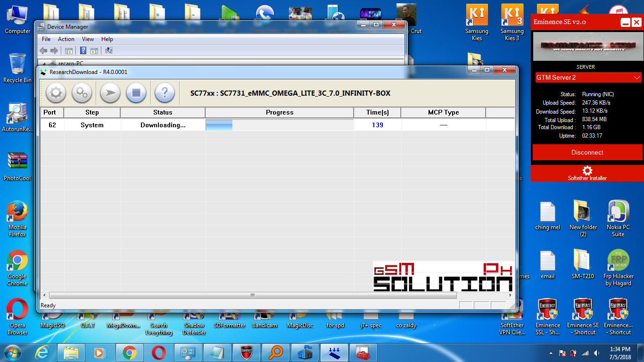Click right arrow of horizontal scrollbar

[x=510, y=295]
